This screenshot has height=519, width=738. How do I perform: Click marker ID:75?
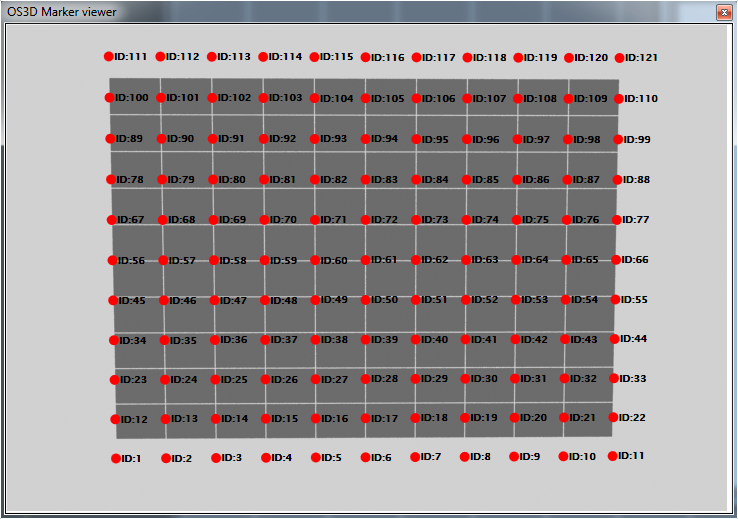(516, 220)
